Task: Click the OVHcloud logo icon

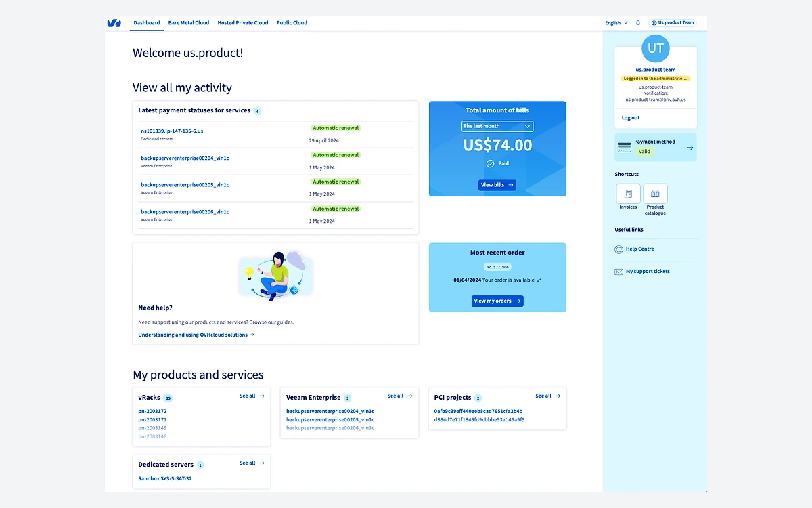Action: [114, 23]
